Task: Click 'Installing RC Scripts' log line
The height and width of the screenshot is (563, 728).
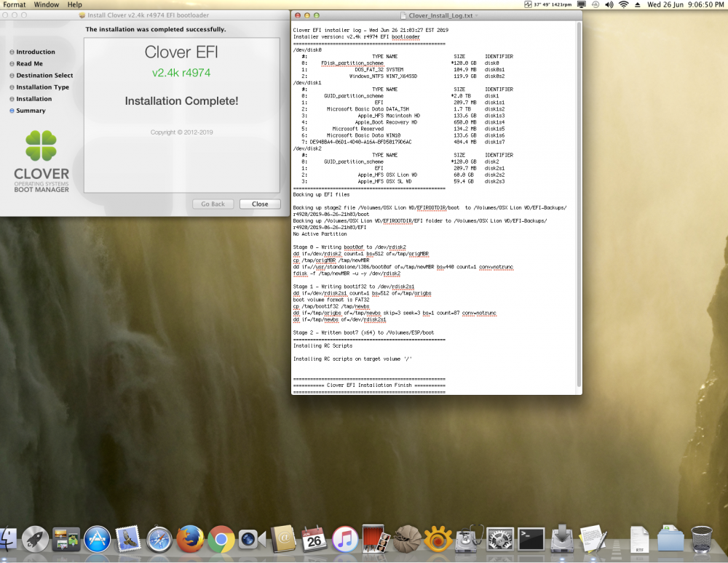Action: click(323, 346)
